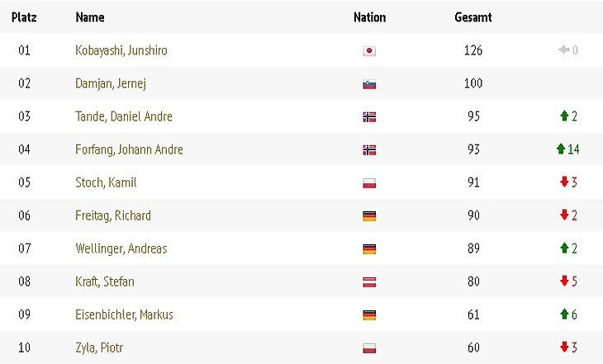
Task: Click green up arrow showing 14
Action: point(561,149)
